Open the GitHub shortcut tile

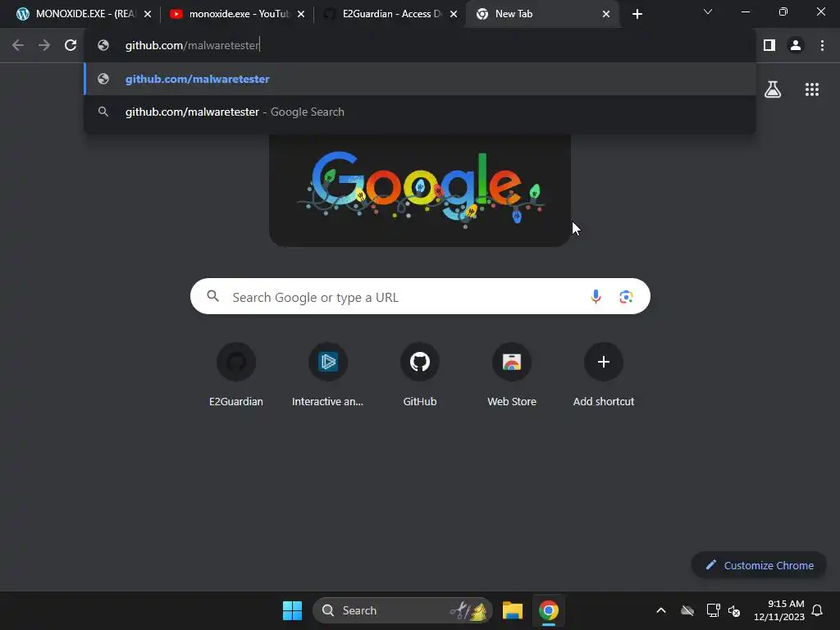click(x=420, y=375)
